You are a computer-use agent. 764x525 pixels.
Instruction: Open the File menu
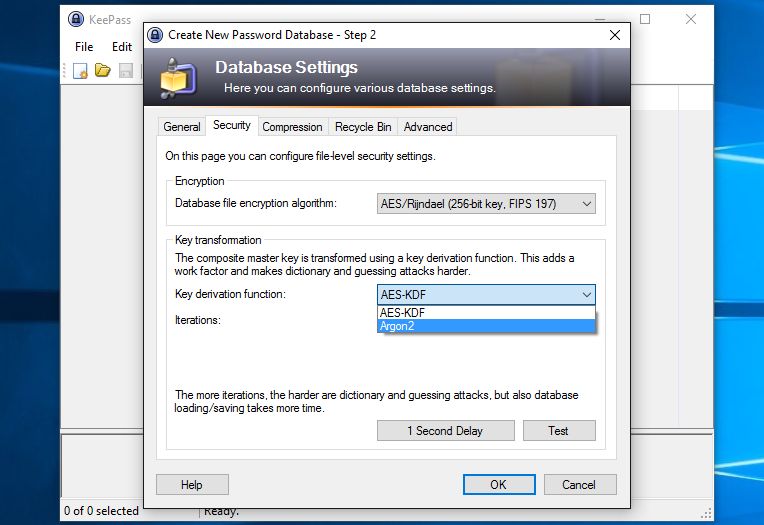pos(84,47)
